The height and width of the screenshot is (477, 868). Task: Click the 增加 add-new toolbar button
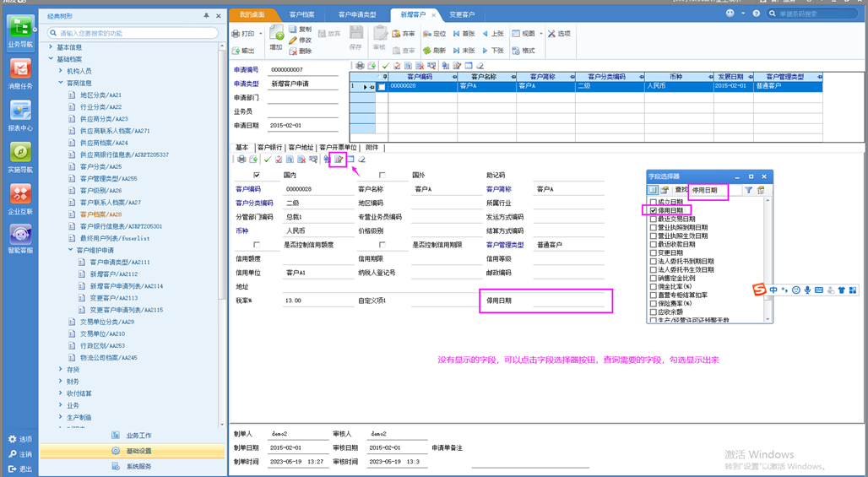click(x=276, y=39)
